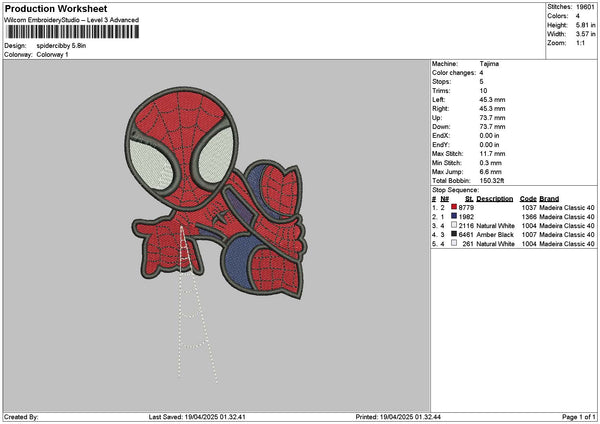Click the Description column header

point(494,198)
